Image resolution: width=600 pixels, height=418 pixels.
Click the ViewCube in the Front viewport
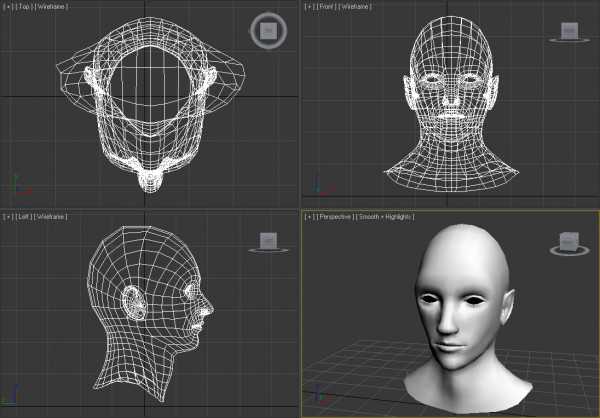[x=569, y=32]
